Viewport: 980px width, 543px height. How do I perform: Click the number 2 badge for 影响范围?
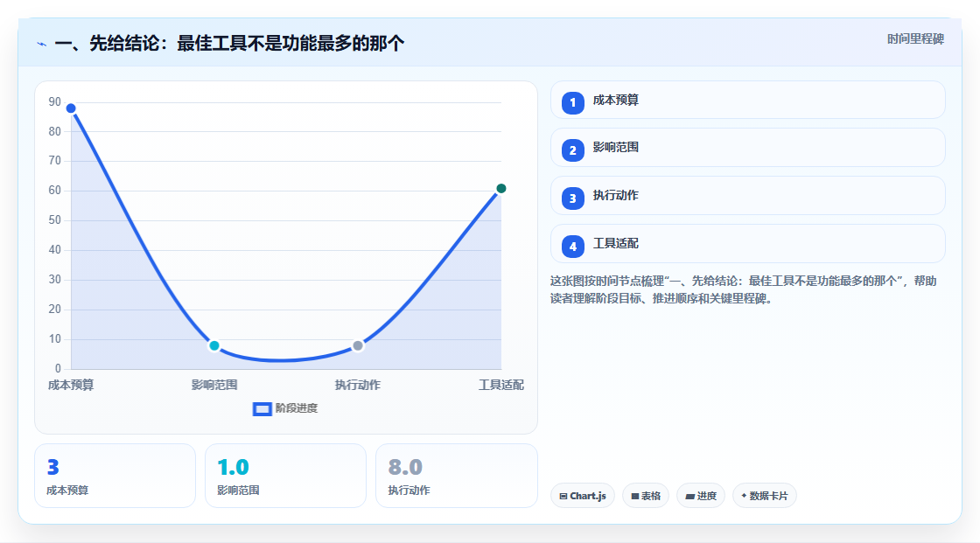pos(572,150)
